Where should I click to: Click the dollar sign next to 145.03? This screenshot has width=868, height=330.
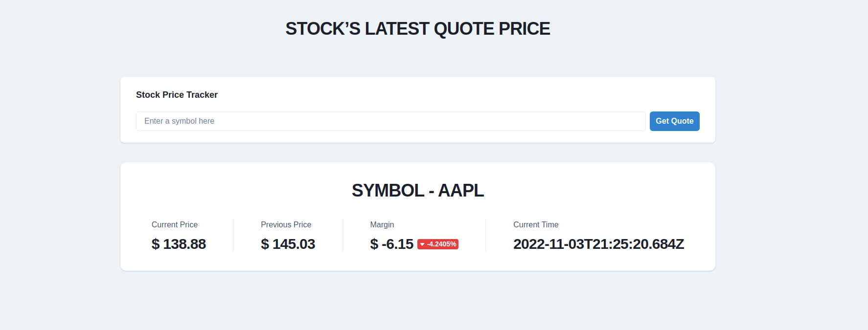click(x=265, y=244)
